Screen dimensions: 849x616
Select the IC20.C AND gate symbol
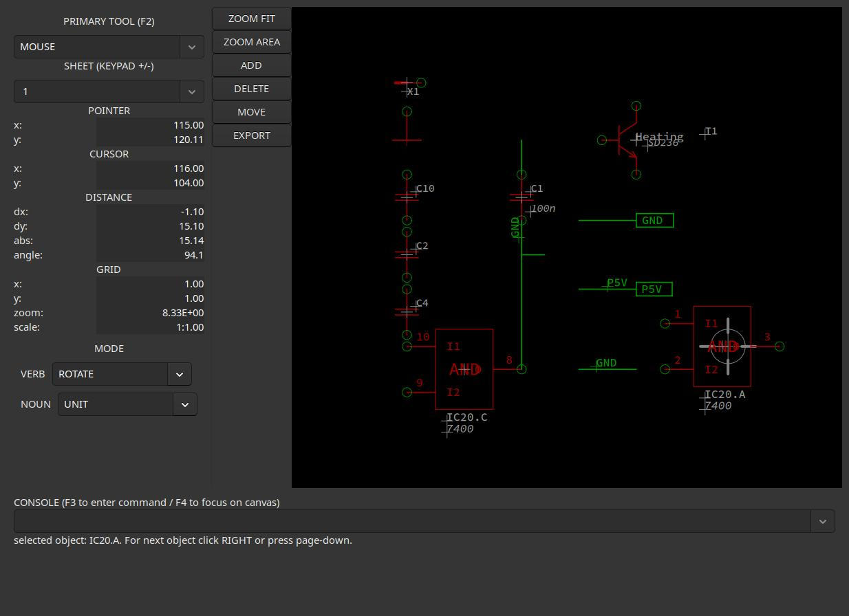464,369
